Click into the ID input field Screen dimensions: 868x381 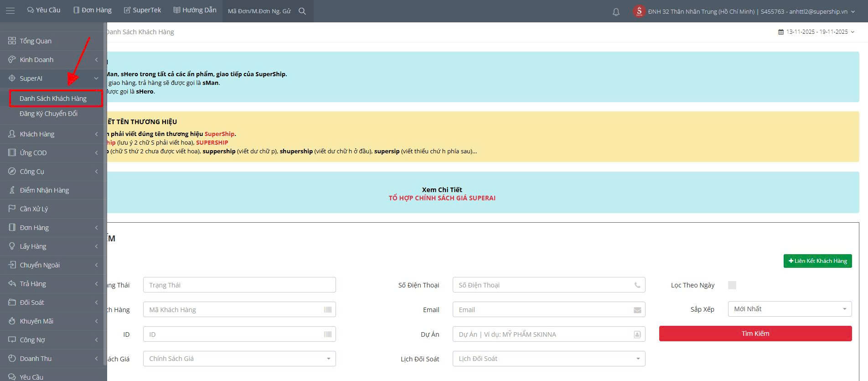coord(239,334)
